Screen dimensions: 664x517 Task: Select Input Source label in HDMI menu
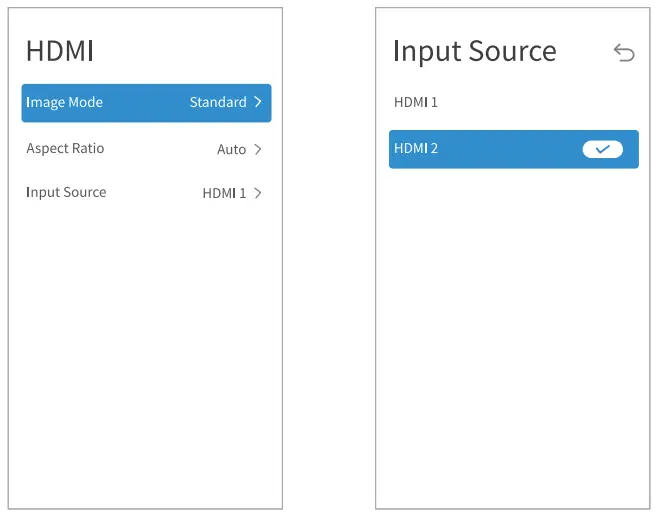[x=66, y=192]
